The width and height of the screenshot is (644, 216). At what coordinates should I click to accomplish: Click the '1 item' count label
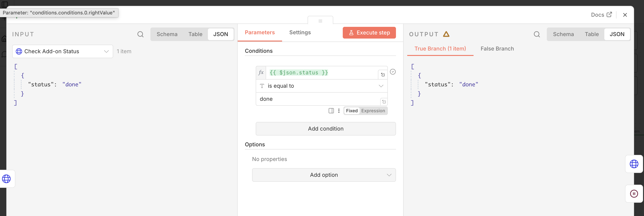[124, 51]
